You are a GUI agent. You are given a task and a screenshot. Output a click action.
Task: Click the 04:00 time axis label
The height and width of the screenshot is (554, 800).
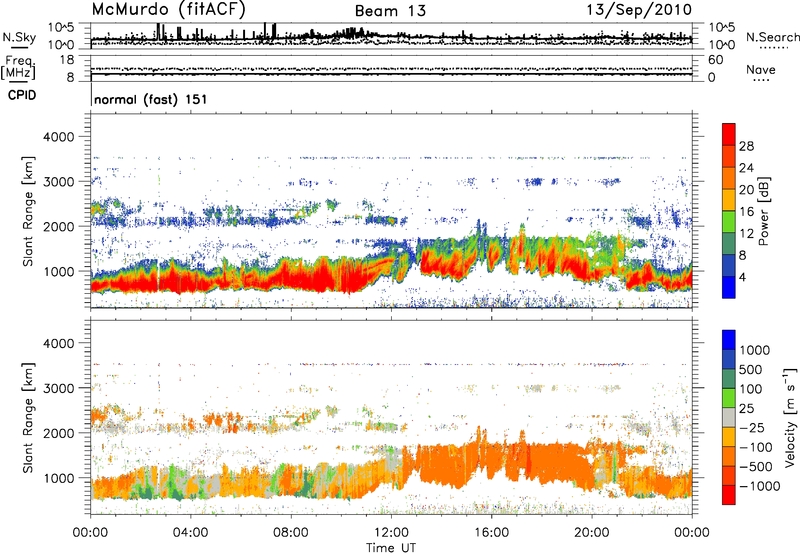191,533
